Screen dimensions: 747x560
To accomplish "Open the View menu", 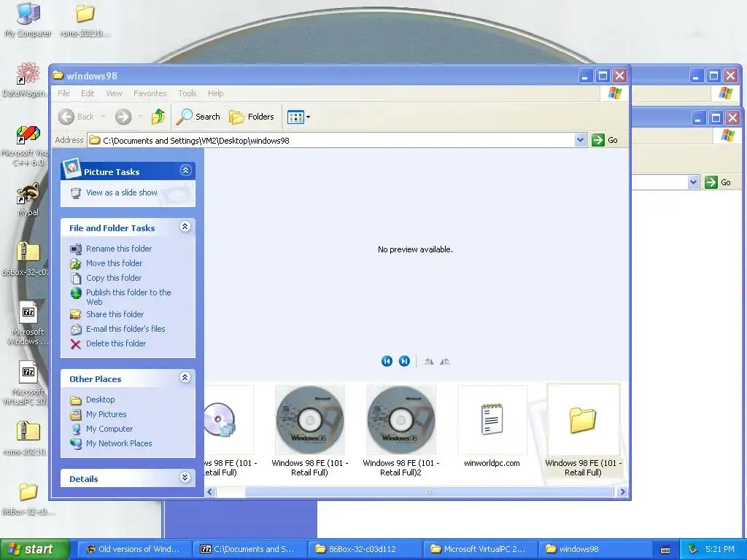I will click(x=114, y=93).
